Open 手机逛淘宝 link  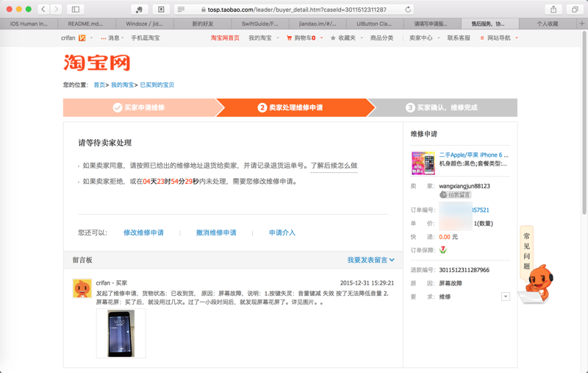(x=146, y=38)
